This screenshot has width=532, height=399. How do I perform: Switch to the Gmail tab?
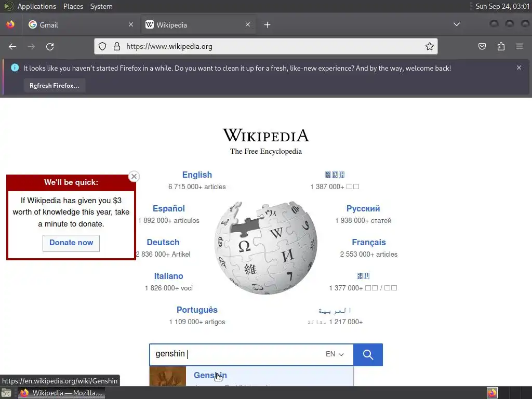tap(81, 25)
